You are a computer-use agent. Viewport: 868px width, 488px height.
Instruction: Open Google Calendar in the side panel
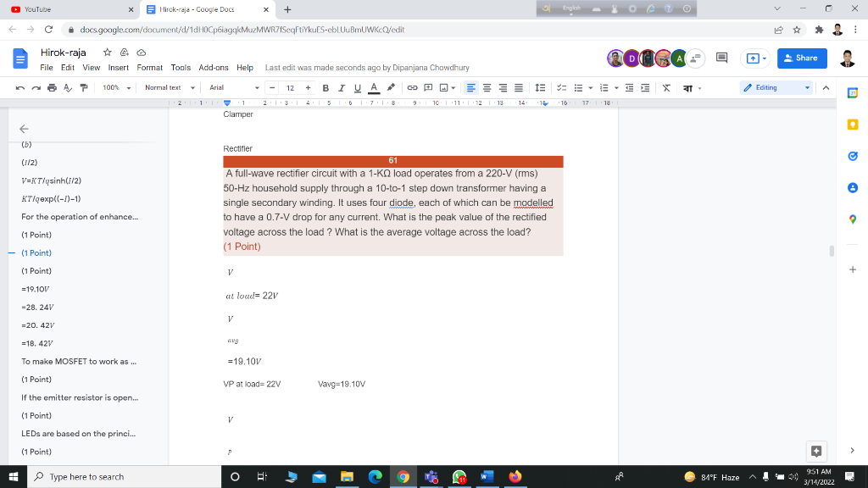pos(853,94)
